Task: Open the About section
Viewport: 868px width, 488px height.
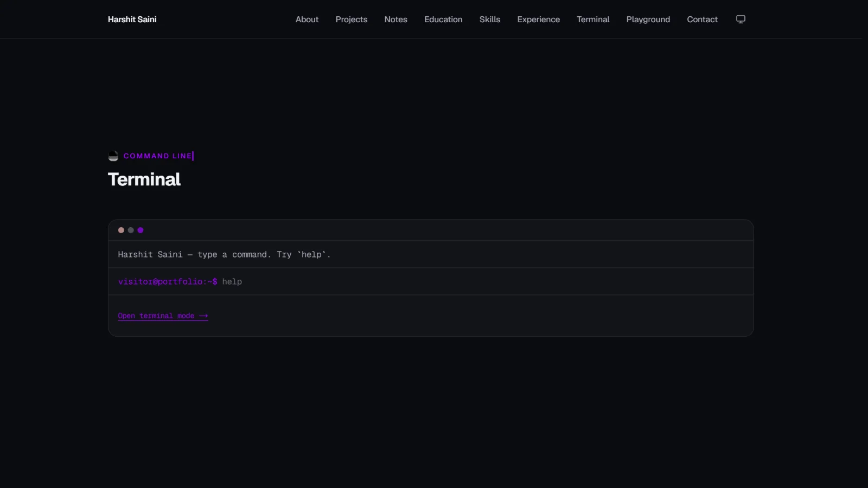Action: 307,20
